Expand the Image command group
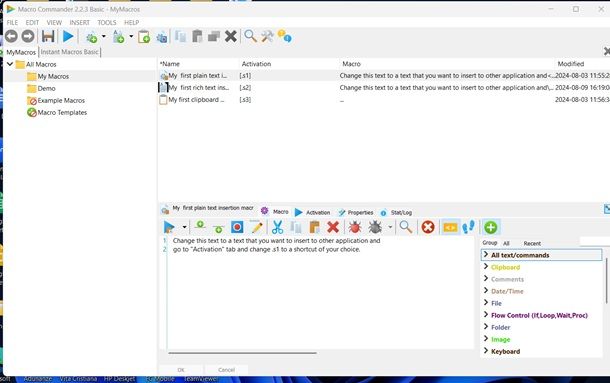This screenshot has height=383, width=610. tap(486, 339)
